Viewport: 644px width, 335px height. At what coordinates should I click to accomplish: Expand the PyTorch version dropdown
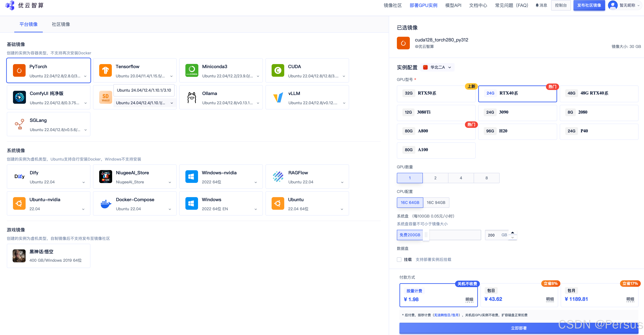click(85, 76)
